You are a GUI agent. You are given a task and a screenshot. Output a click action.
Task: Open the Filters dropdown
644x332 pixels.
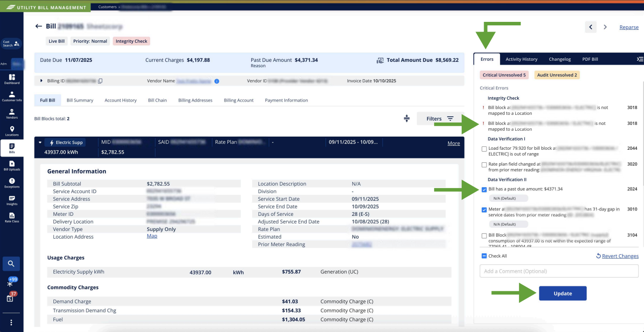click(x=440, y=119)
